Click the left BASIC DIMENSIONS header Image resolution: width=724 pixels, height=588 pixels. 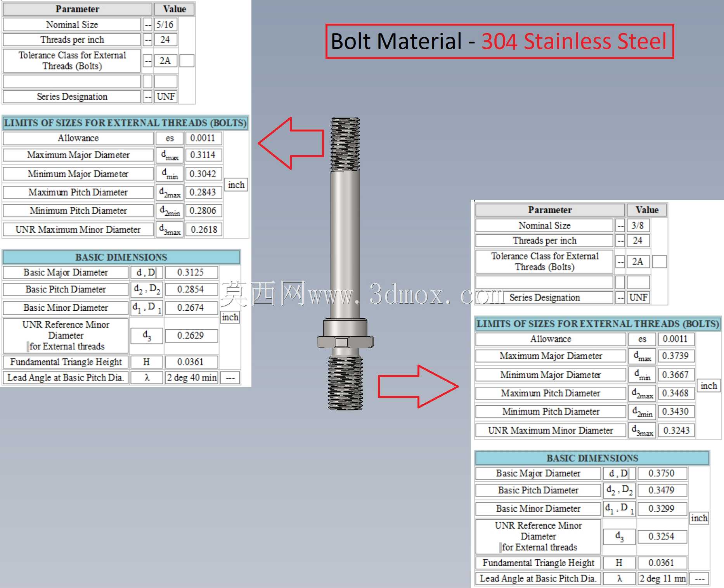[121, 257]
